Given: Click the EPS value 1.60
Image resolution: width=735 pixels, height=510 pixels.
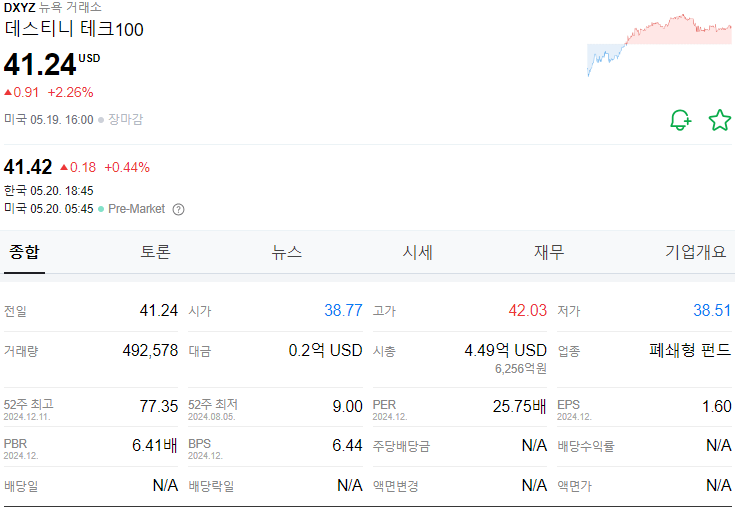Looking at the screenshot, I should (x=716, y=406).
